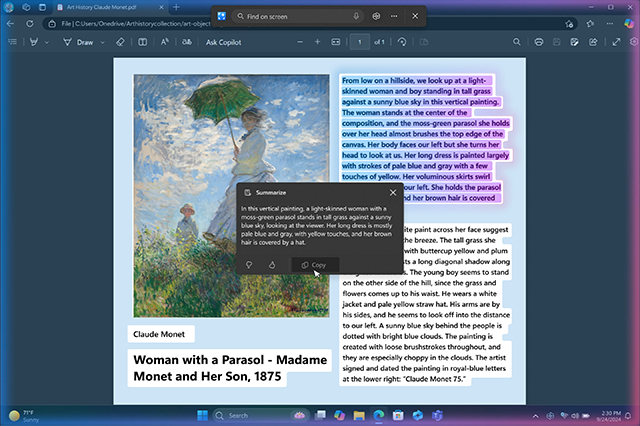The height and width of the screenshot is (426, 640).
Task: Click the Translate icon in PDF toolbar
Action: pyautogui.click(x=187, y=42)
